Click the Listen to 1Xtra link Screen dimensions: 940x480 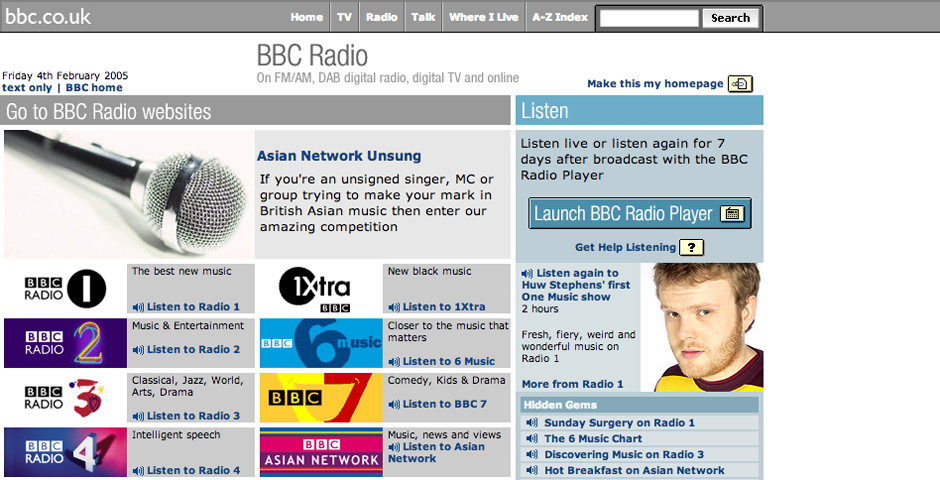[x=444, y=307]
